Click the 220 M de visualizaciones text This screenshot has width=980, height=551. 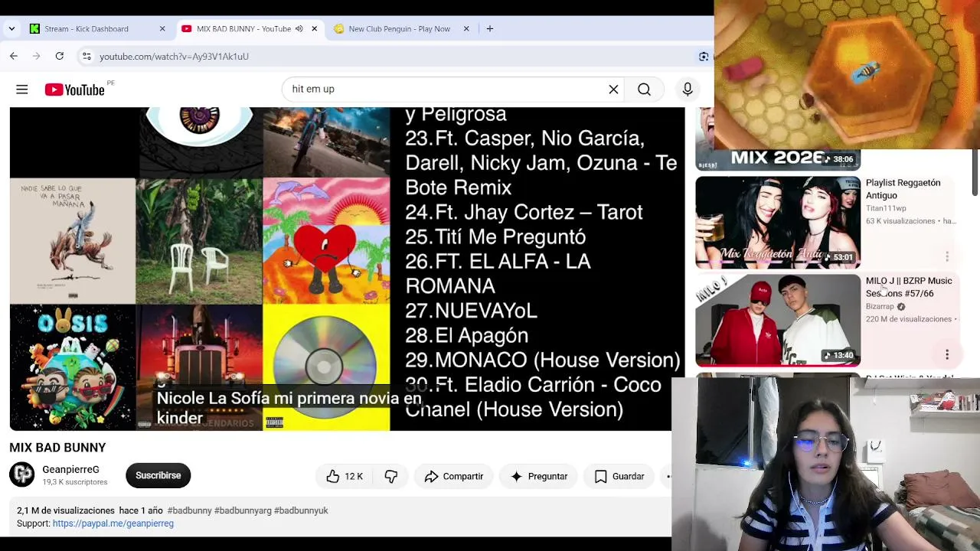[909, 319]
